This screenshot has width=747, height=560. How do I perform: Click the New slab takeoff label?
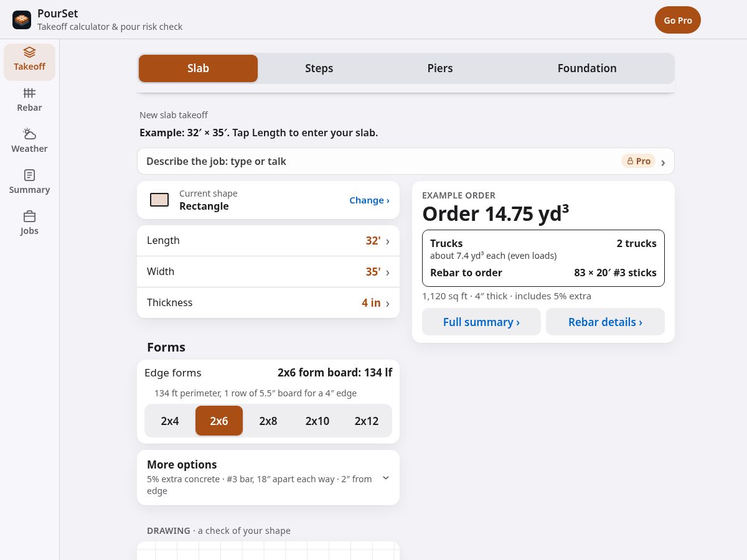pos(174,115)
